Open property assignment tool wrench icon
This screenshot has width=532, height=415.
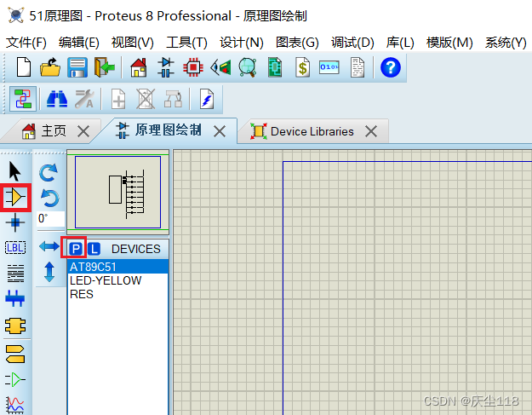(x=84, y=99)
